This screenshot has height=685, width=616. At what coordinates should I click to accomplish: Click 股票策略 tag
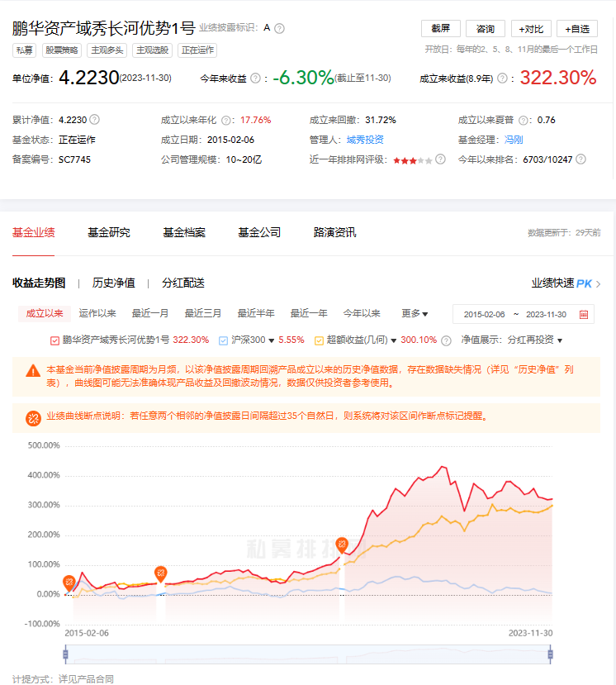point(62,50)
